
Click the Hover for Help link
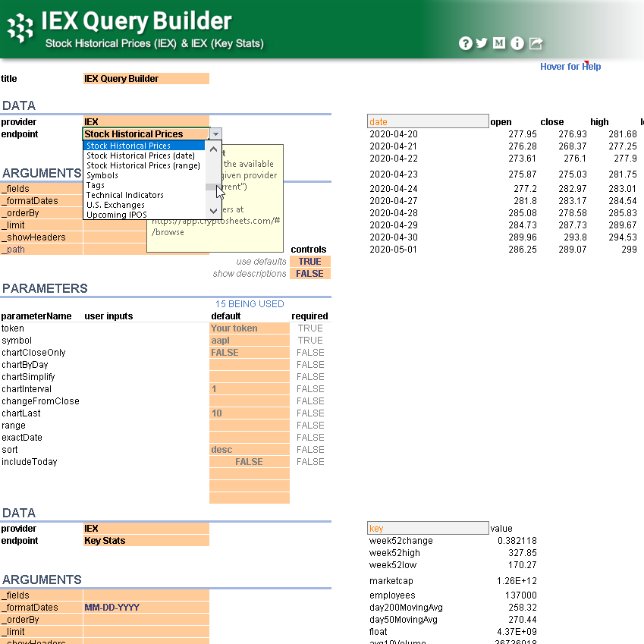[570, 66]
